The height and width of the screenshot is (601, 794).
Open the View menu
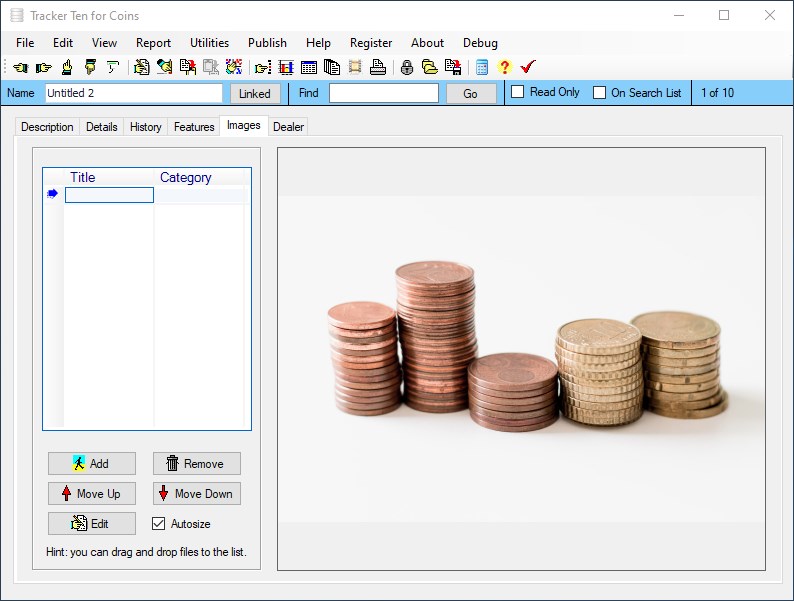pos(104,43)
